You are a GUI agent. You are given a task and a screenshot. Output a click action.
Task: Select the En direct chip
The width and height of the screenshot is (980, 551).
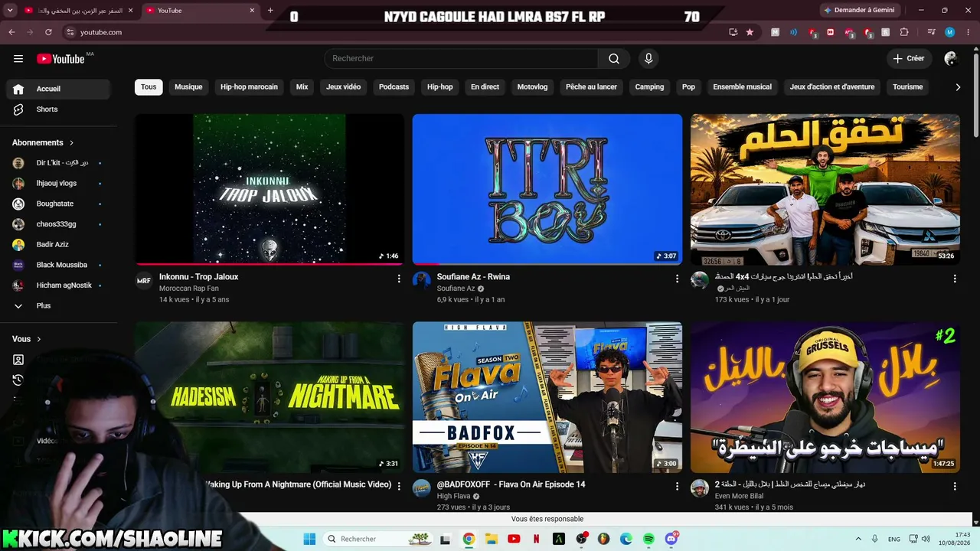(485, 87)
